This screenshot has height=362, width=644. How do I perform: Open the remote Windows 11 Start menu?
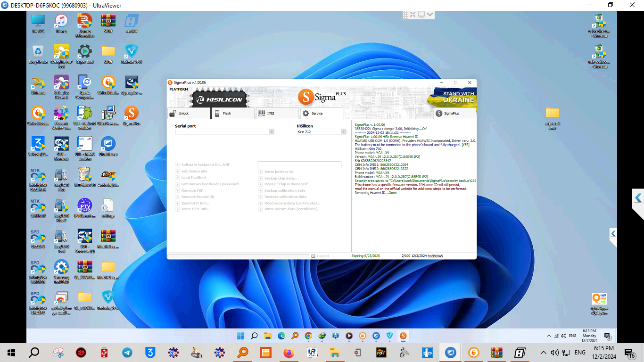click(240, 336)
